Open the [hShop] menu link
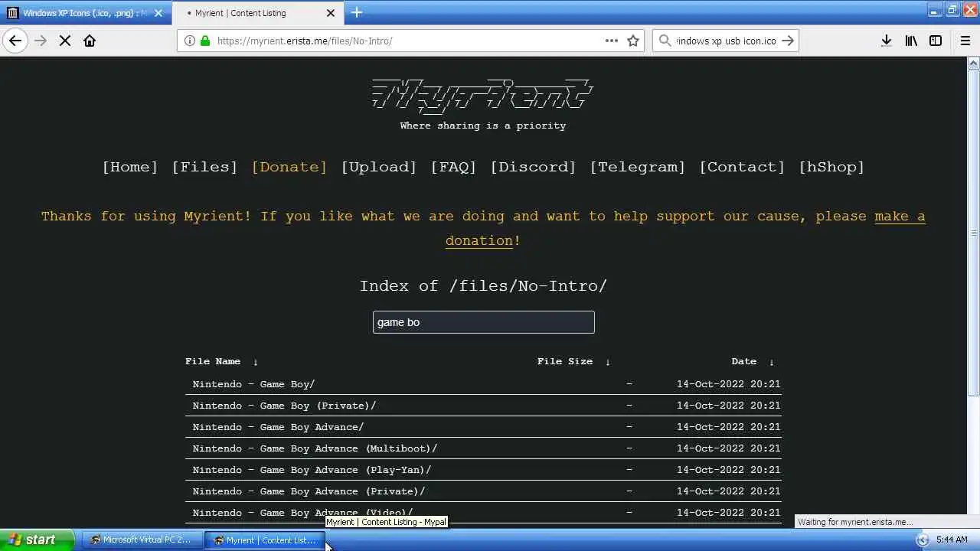This screenshot has width=980, height=551. click(831, 167)
